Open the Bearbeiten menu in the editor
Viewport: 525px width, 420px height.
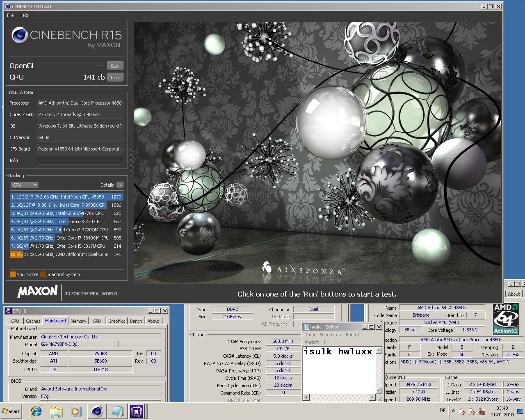[330, 335]
